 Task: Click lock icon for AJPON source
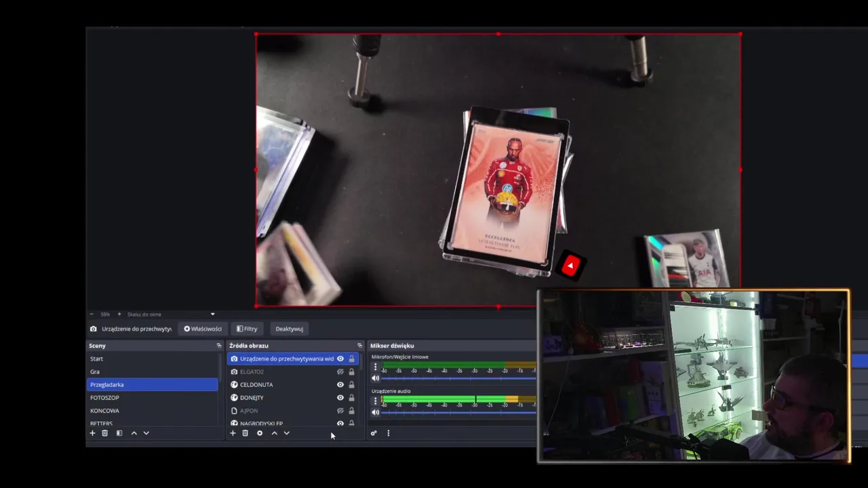pos(351,411)
